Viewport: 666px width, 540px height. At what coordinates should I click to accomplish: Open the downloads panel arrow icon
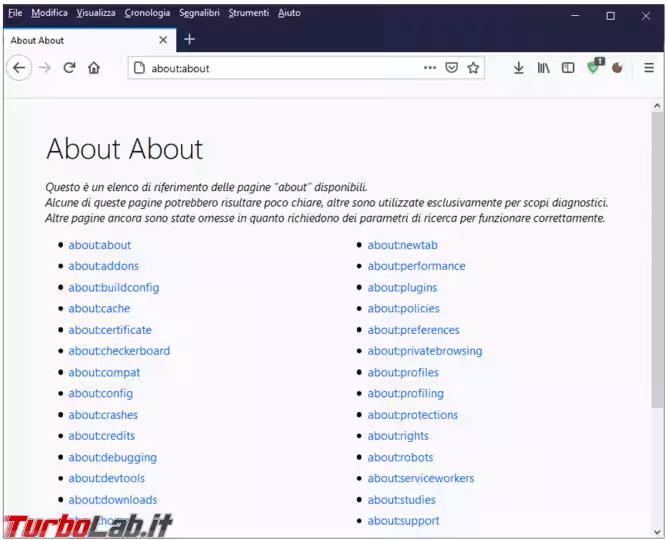click(518, 68)
